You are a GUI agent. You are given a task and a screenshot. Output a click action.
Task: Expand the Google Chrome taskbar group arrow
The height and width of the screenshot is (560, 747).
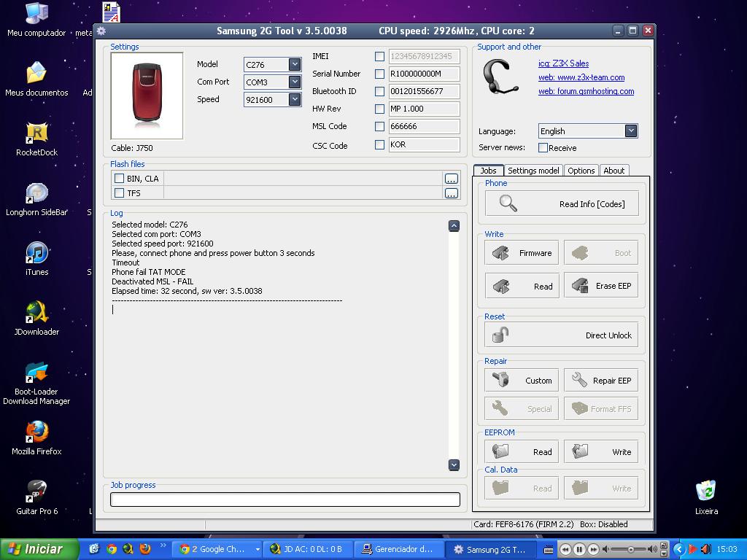(x=258, y=549)
